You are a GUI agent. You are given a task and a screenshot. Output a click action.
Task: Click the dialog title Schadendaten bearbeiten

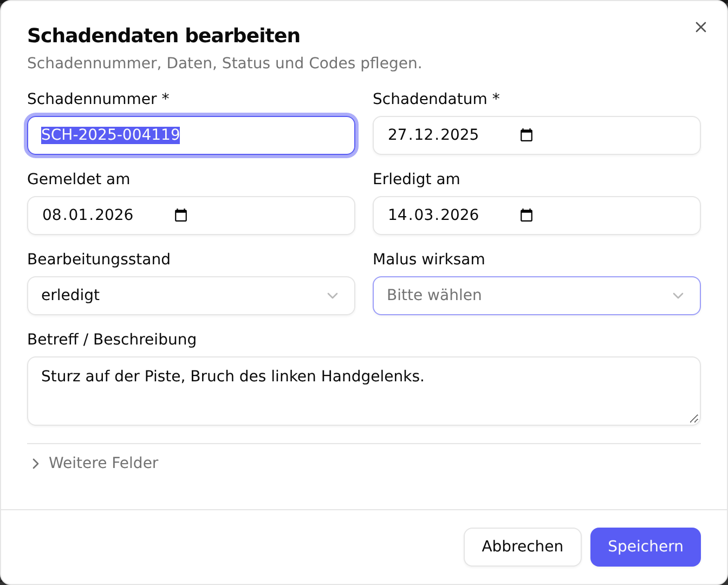pyautogui.click(x=164, y=36)
